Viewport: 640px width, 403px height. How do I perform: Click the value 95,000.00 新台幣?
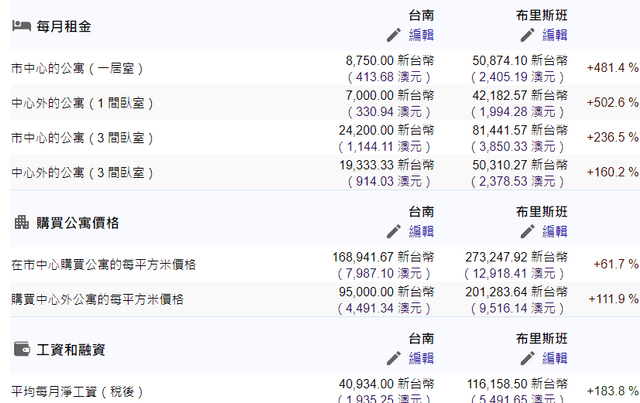[x=387, y=292]
